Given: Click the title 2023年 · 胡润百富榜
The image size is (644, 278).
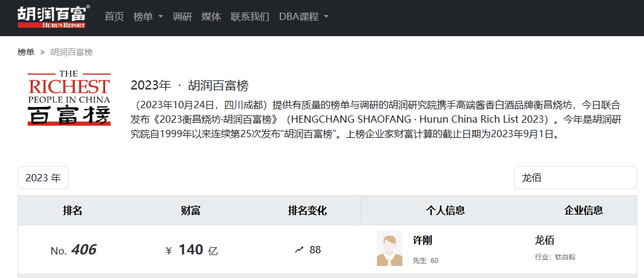Looking at the screenshot, I should coord(190,86).
